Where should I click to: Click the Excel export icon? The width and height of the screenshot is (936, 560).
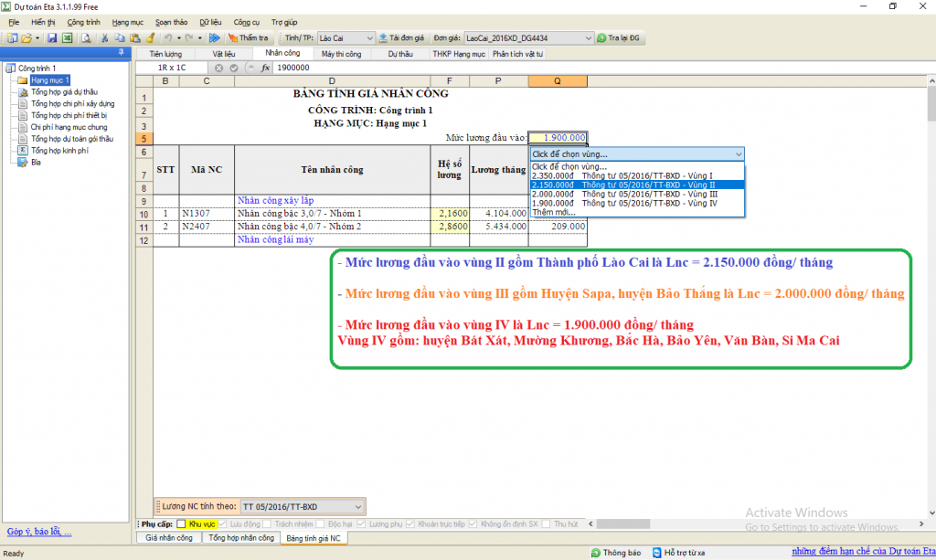(67, 38)
